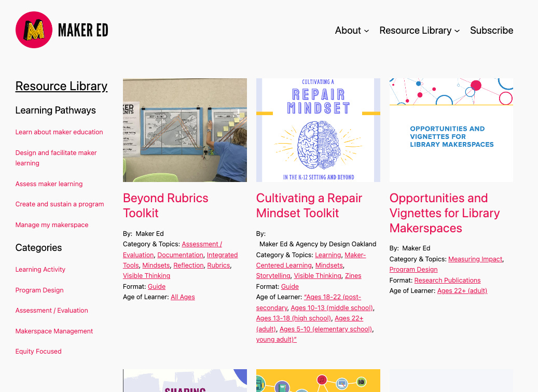Select the Program Design sidebar category

pos(39,290)
